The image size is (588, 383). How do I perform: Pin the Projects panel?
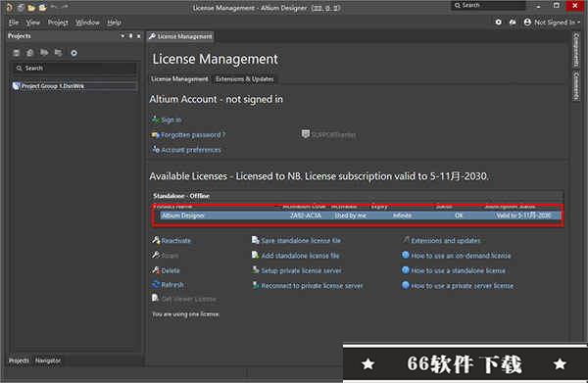point(130,36)
